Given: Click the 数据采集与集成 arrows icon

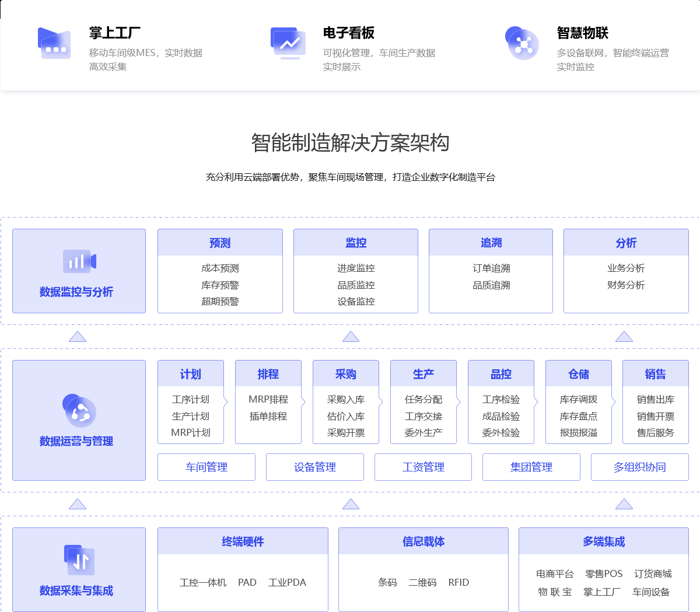Looking at the screenshot, I should point(79,560).
